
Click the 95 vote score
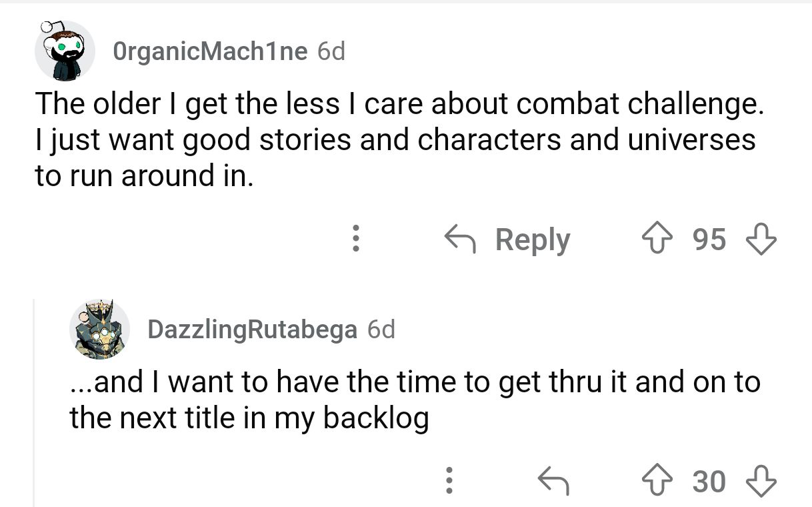click(709, 239)
